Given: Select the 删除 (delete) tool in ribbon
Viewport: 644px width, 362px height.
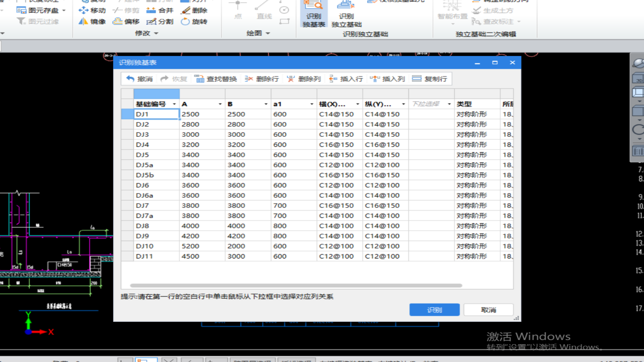Looking at the screenshot, I should click(194, 10).
